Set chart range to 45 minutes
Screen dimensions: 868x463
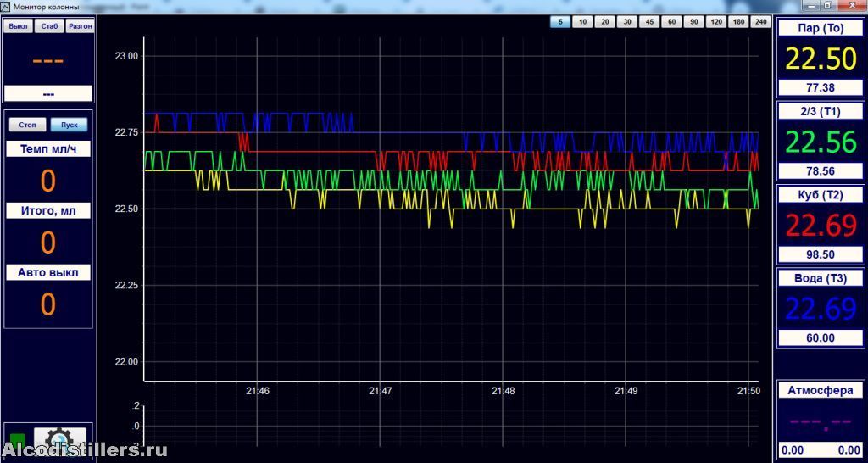click(648, 22)
